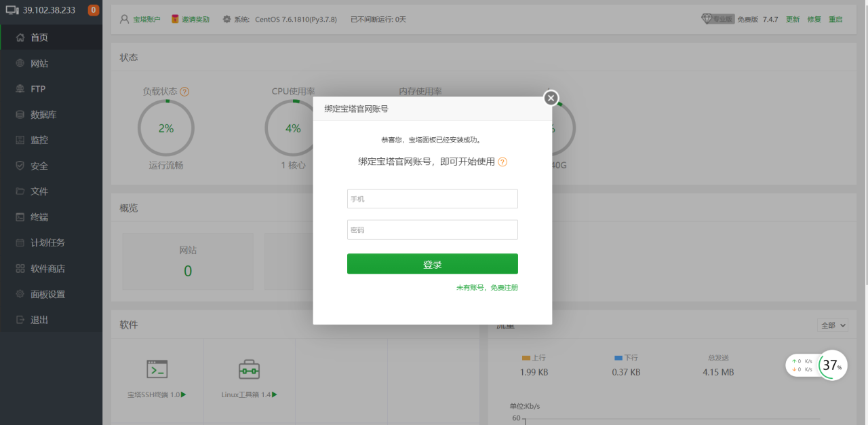Click the 密码 password input field
This screenshot has width=868, height=425.
point(433,229)
